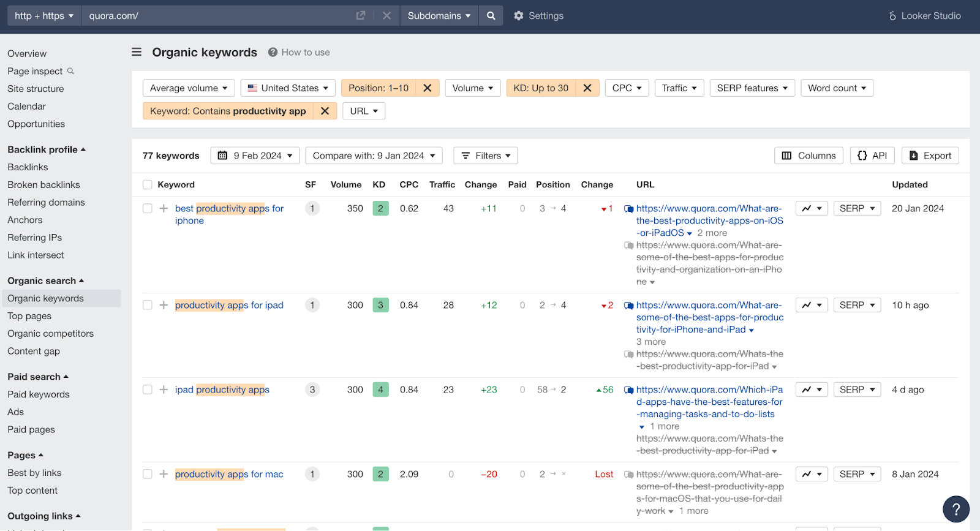The image size is (980, 531).
Task: Open the United States country dropdown
Action: [x=288, y=88]
